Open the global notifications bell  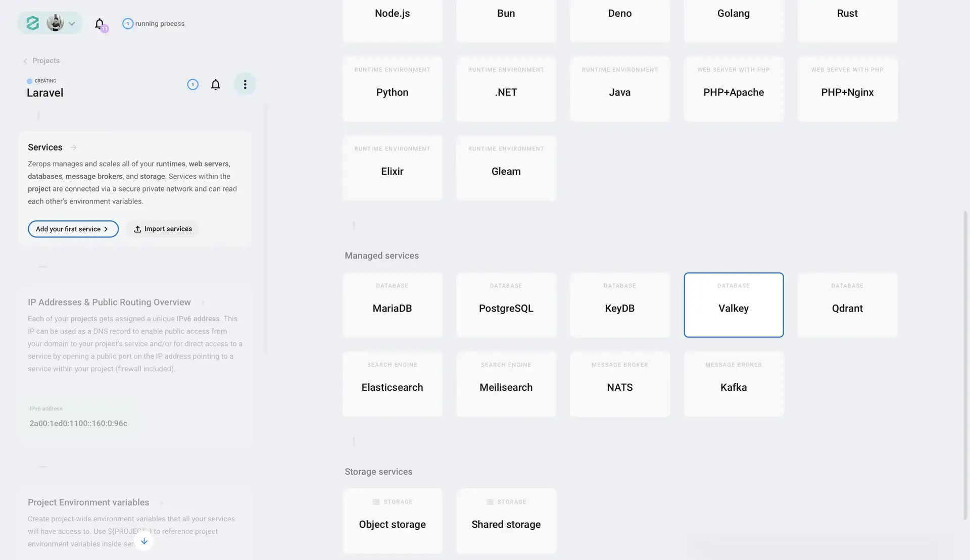(100, 24)
